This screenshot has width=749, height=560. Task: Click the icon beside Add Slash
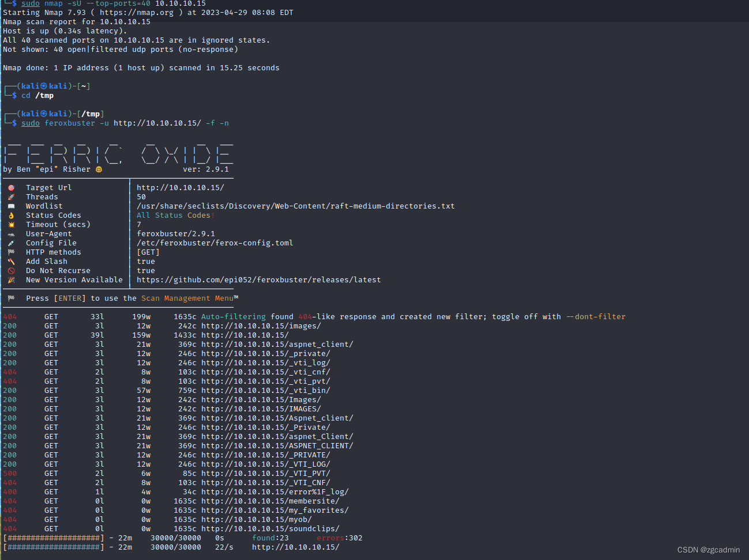click(x=11, y=262)
